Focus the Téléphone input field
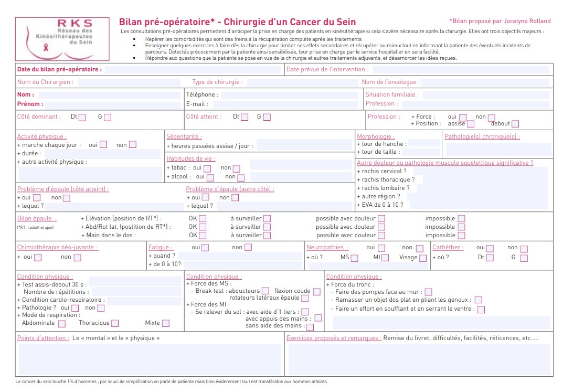 (290, 95)
